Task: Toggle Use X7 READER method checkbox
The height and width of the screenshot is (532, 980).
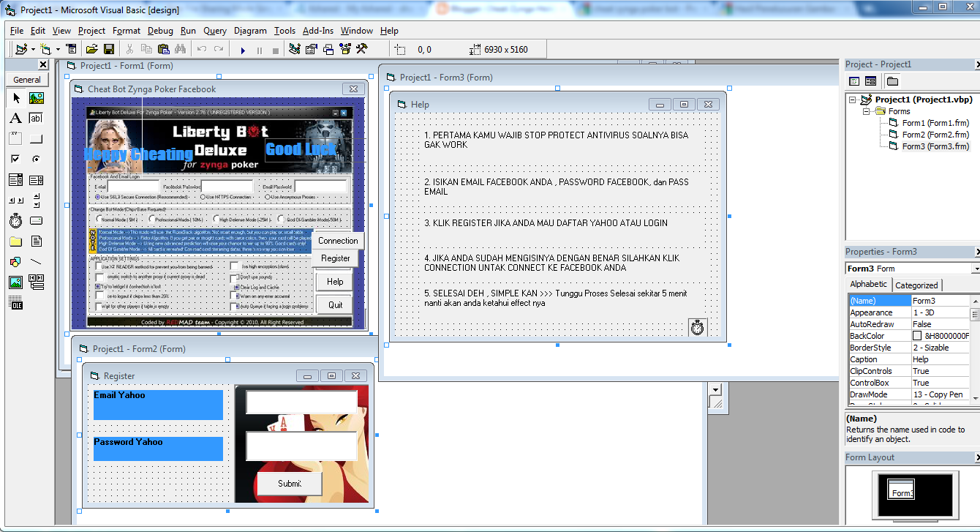Action: point(99,267)
